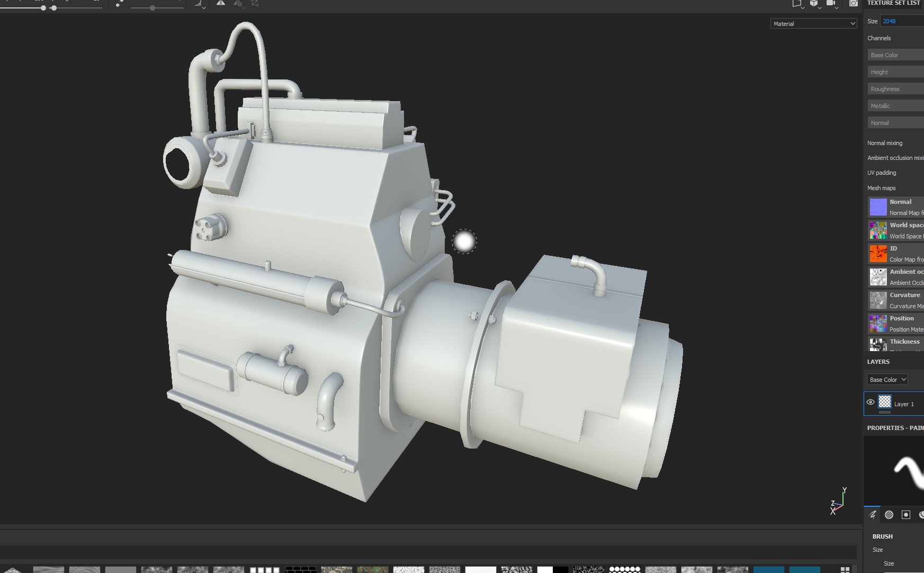Open symmetry settings gear icon
924x573 pixels.
(x=238, y=4)
